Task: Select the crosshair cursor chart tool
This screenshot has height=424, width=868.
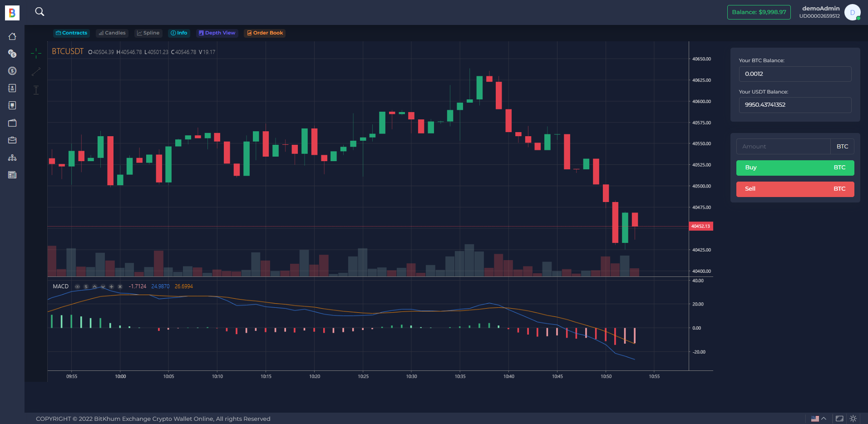Action: tap(36, 54)
